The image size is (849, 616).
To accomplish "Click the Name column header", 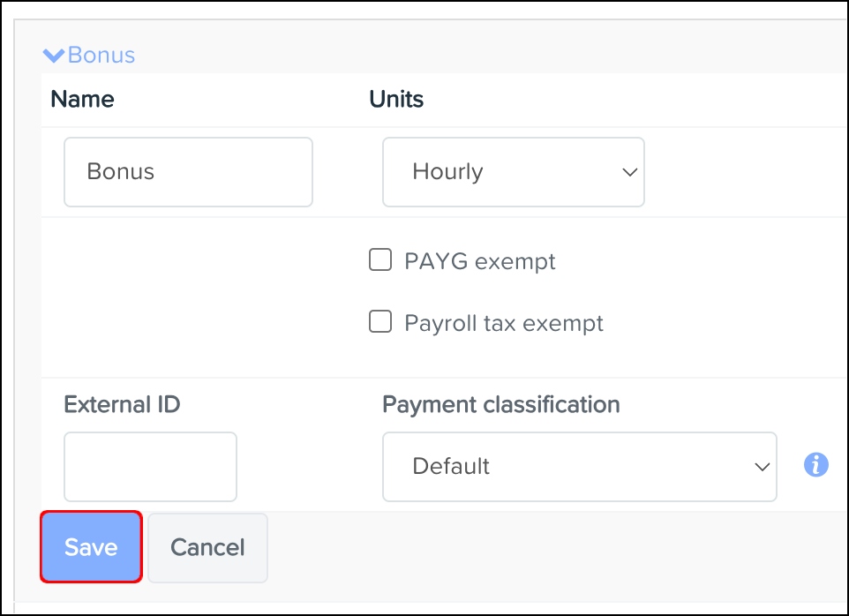I will 82,99.
